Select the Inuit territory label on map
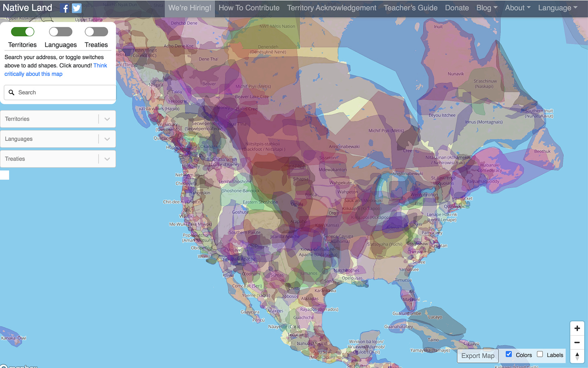Screen dimensions: 588x368 point(438,27)
